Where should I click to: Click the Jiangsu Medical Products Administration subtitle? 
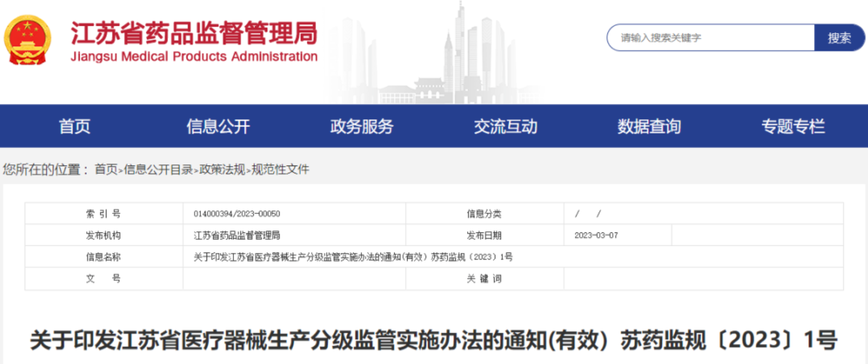pos(194,57)
